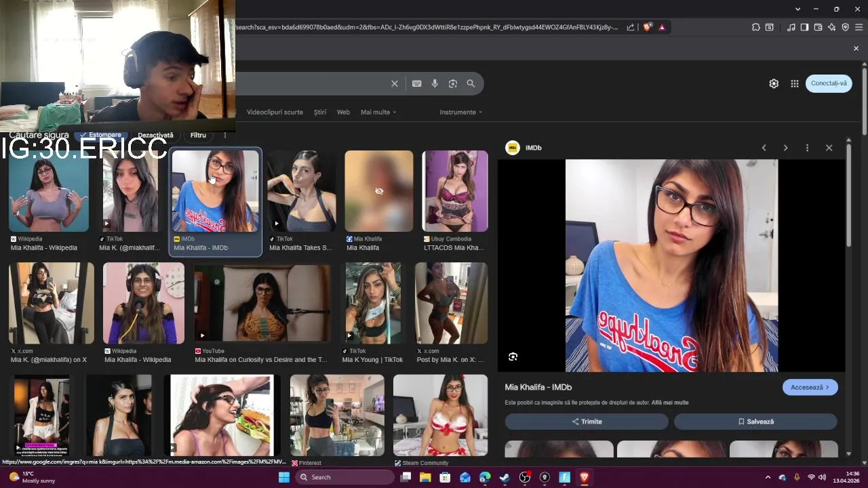Click the Salvează button

point(755,422)
